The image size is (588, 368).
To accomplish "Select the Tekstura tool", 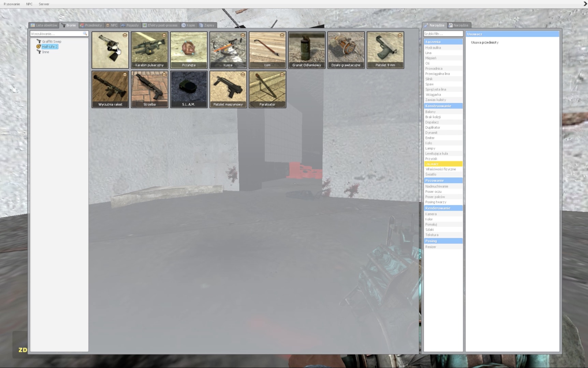I will coord(443,235).
